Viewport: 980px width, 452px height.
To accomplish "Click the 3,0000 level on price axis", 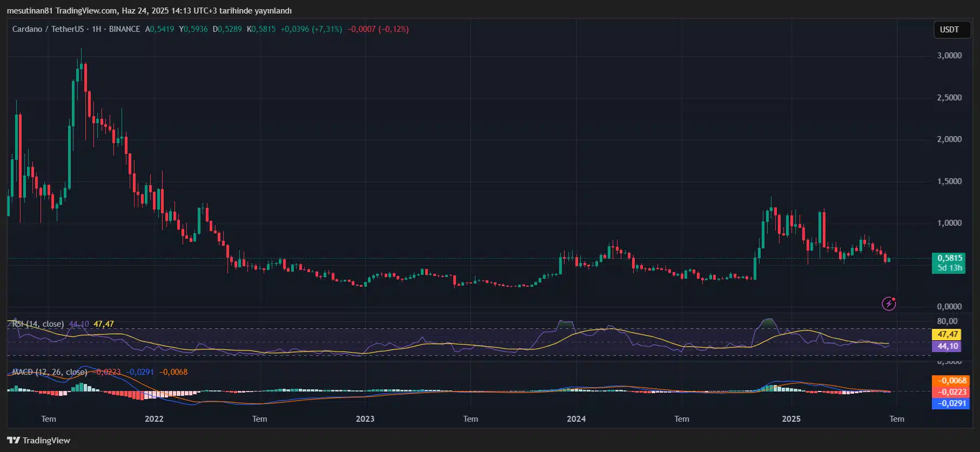I will 949,56.
